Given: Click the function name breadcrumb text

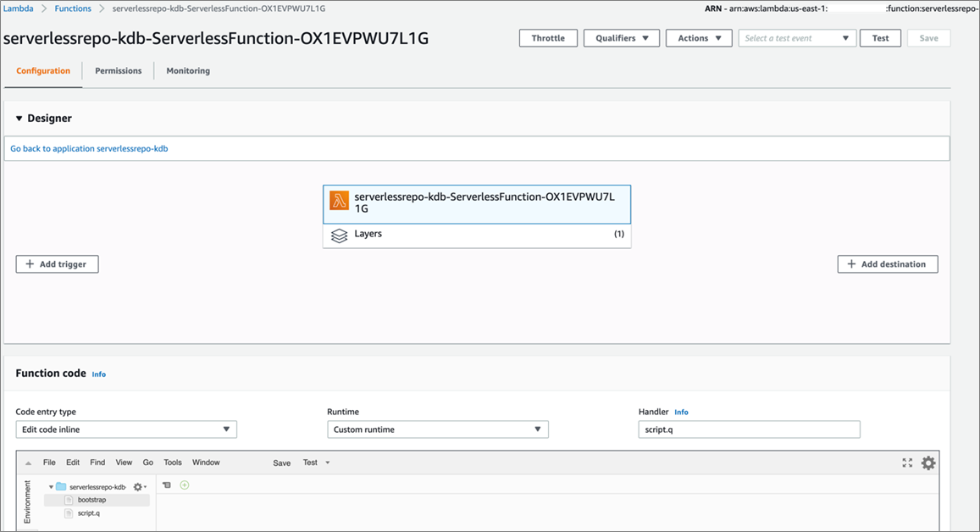Looking at the screenshot, I should (x=219, y=8).
